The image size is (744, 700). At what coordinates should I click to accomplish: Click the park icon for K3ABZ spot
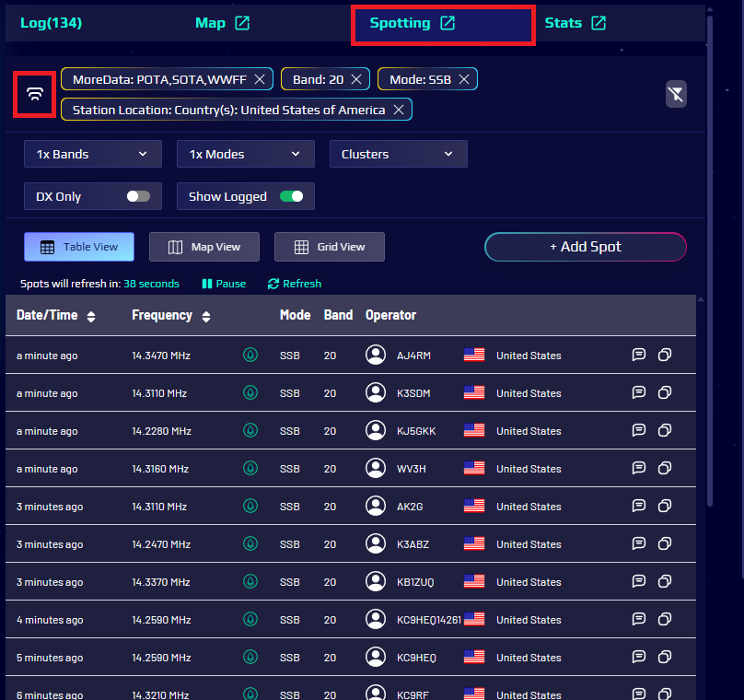pyautogui.click(x=250, y=543)
